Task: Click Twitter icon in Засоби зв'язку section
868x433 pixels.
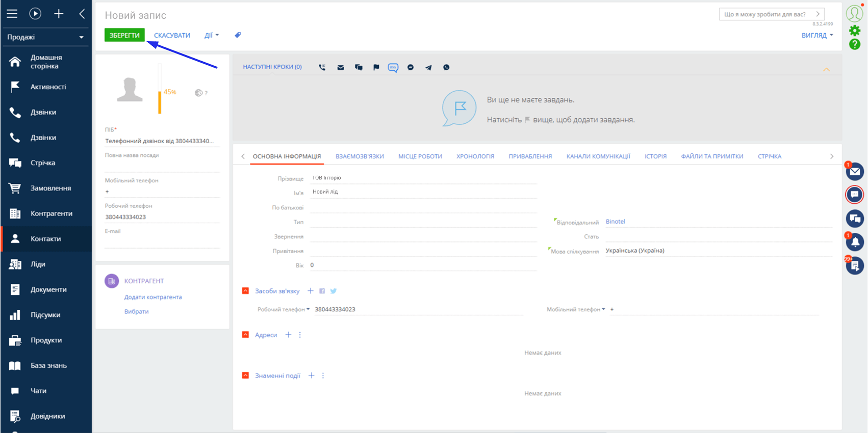Action: point(334,291)
